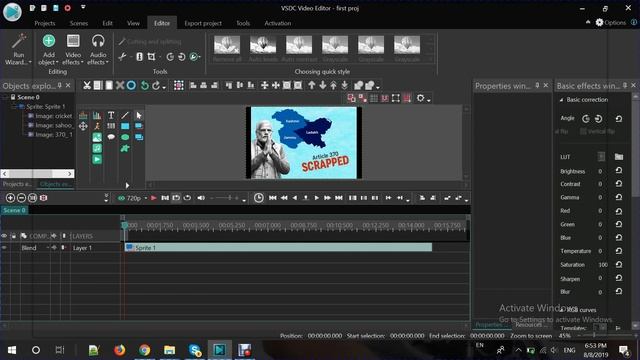Add a video object from palette
This screenshot has height=360, width=640.
(97, 159)
